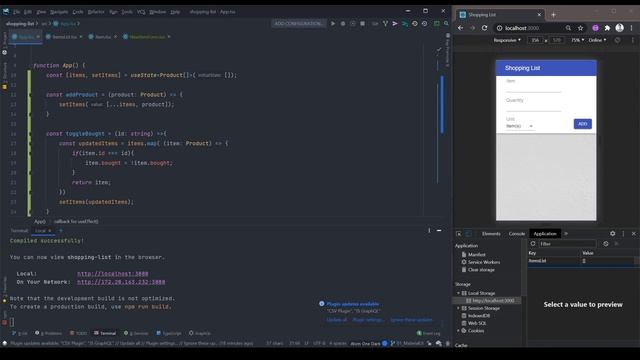Click the browser forward arrow
The image size is (640, 360).
472,28
